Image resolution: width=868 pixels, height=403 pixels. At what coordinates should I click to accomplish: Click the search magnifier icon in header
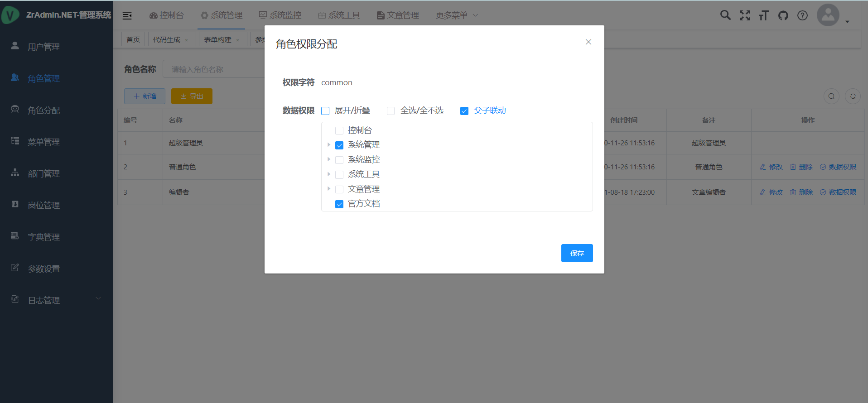[725, 15]
